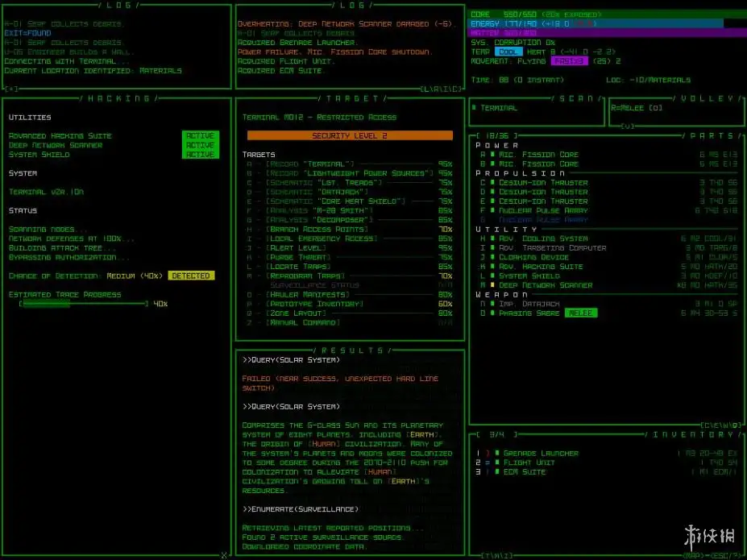Select hack target Alert Level
The width and height of the screenshot is (747, 560).
point(350,248)
